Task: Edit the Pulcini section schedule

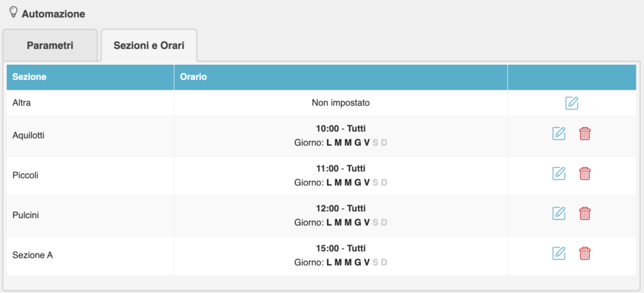Action: 558,213
